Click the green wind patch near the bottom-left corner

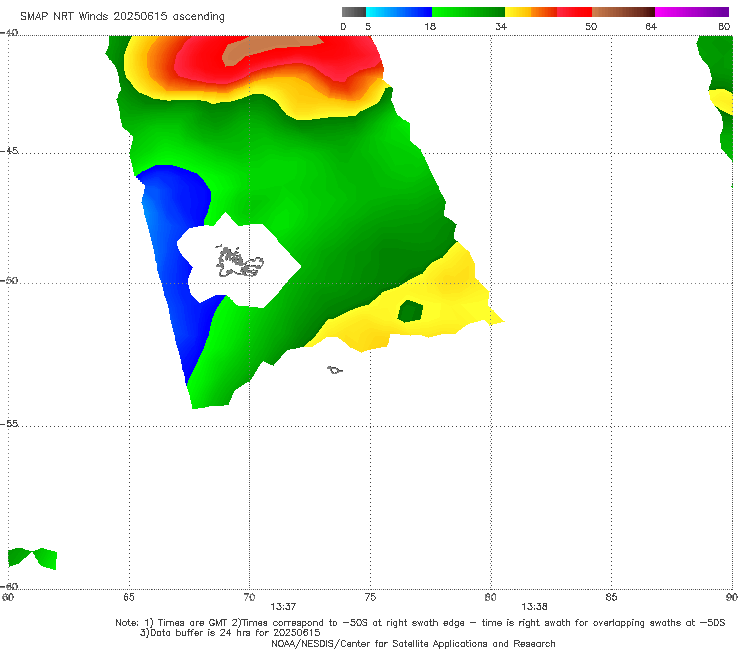(33, 558)
